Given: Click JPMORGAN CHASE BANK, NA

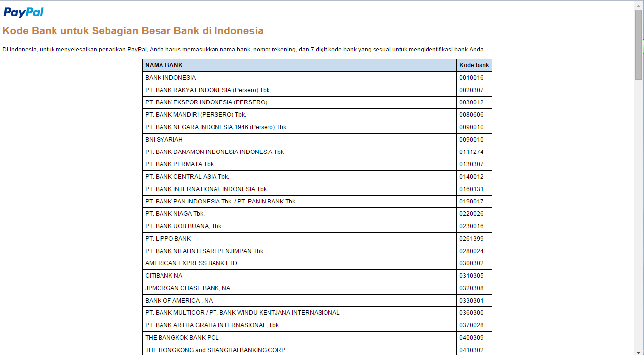Looking at the screenshot, I should (x=188, y=288).
